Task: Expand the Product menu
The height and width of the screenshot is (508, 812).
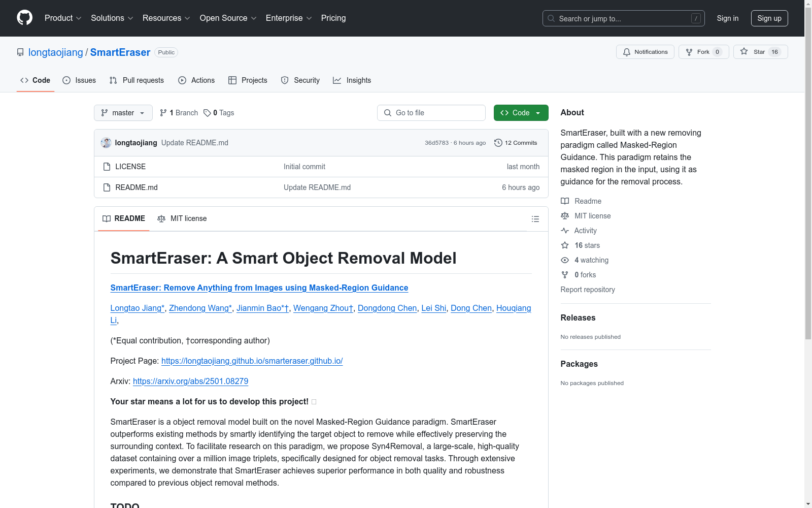Action: tap(63, 18)
